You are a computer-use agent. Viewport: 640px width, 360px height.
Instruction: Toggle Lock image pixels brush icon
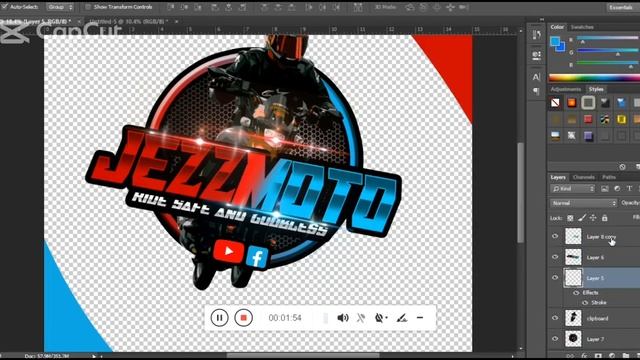pos(582,218)
